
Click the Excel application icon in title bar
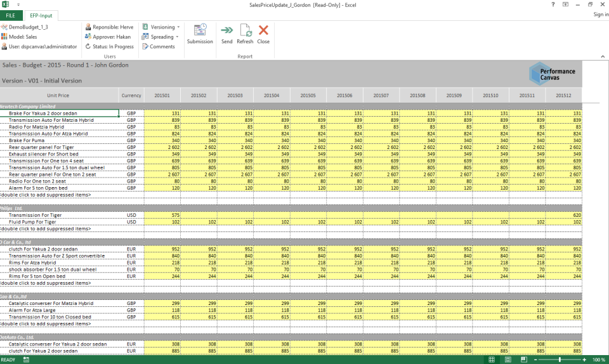(x=5, y=4)
